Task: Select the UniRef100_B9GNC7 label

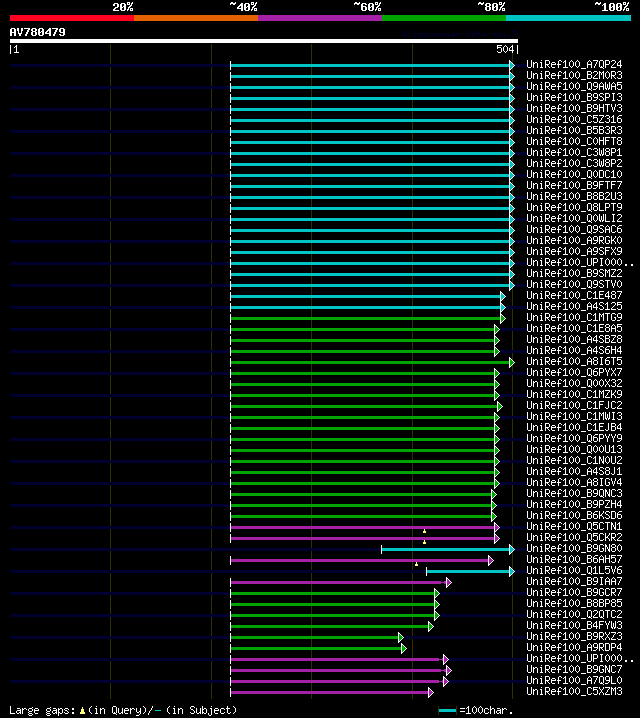Action: (574, 669)
